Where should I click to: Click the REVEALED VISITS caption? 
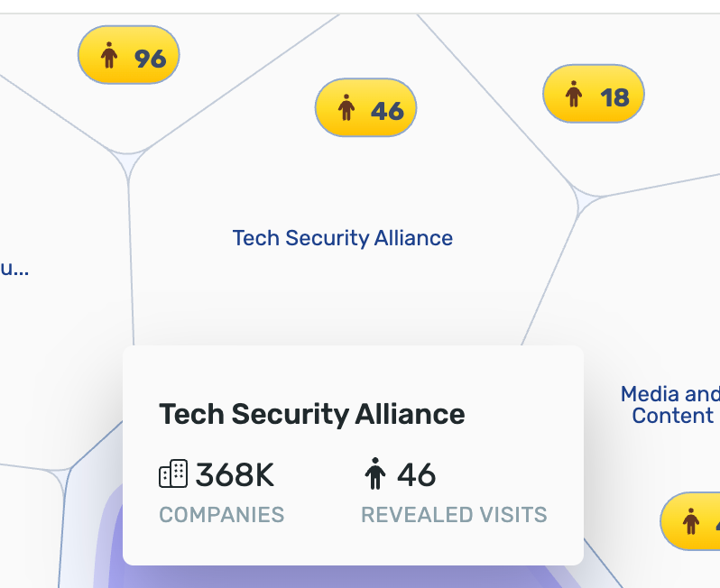tap(454, 515)
